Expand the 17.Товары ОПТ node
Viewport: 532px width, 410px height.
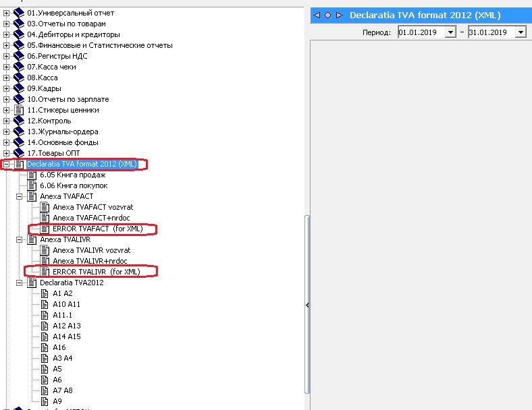click(x=6, y=154)
